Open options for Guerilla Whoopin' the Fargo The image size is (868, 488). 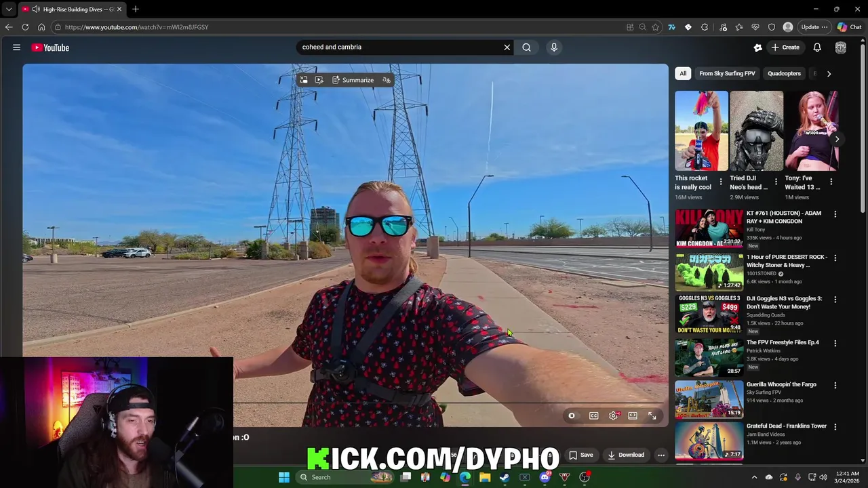click(x=835, y=386)
